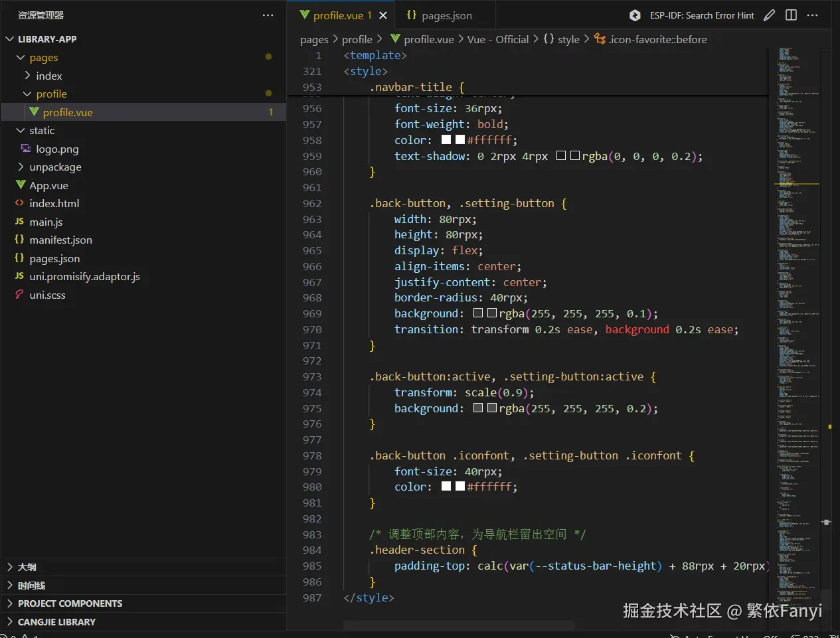This screenshot has height=638, width=840.
Task: Click line number 962 in the gutter
Action: (x=312, y=203)
